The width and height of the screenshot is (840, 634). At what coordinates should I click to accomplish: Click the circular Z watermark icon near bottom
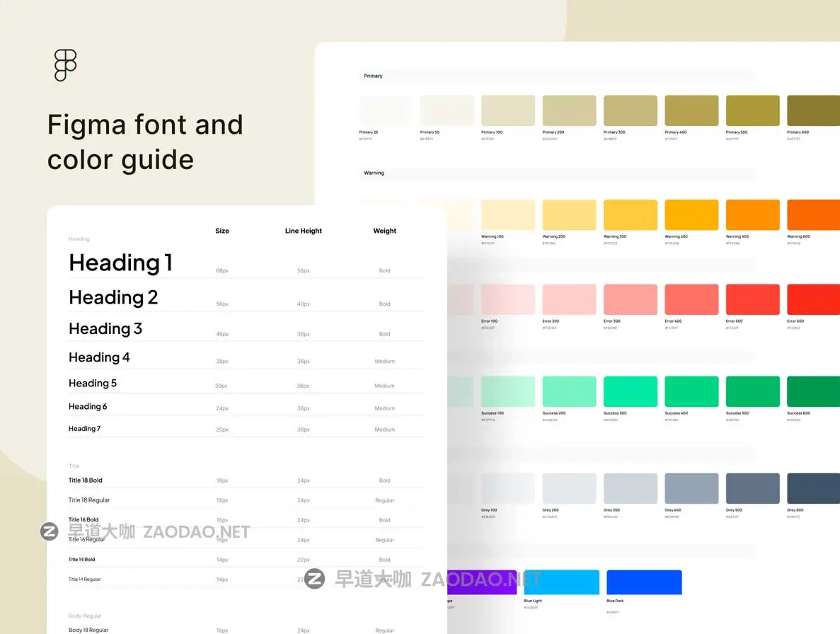click(x=313, y=580)
